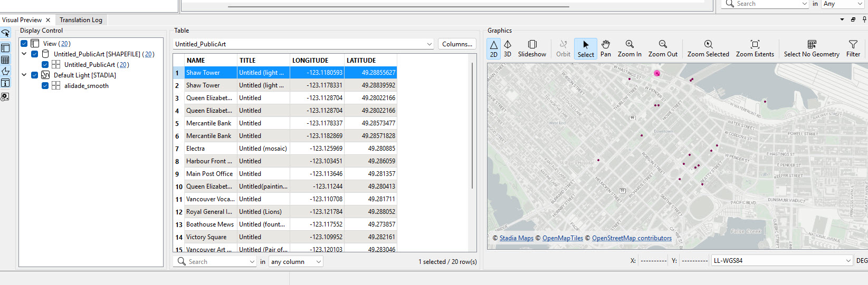Switch to 3D view mode
The height and width of the screenshot is (285, 868).
tap(508, 48)
